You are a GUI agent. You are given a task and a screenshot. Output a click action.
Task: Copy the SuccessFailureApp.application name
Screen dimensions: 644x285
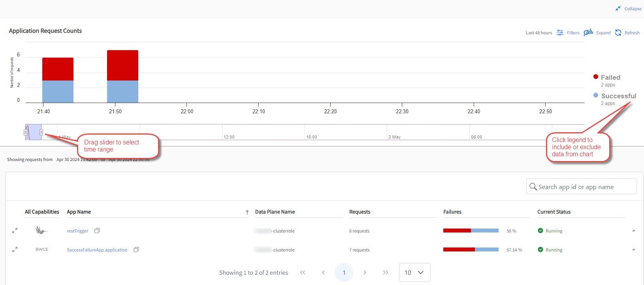point(136,249)
